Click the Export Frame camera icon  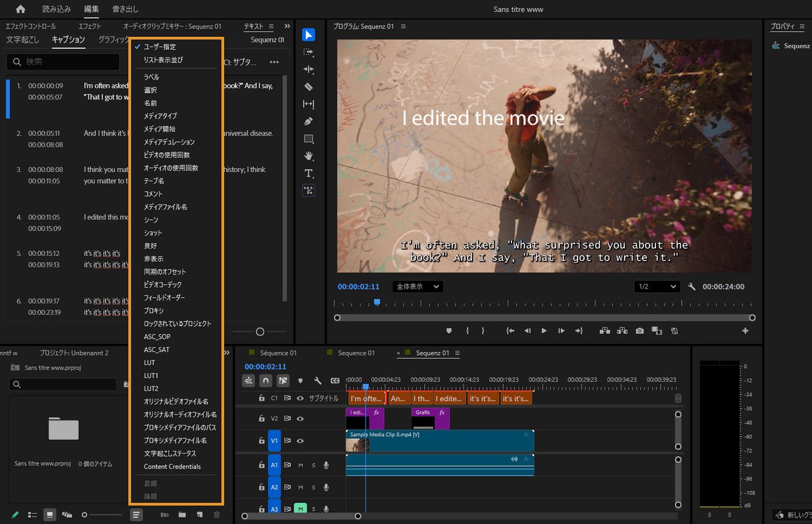[639, 331]
